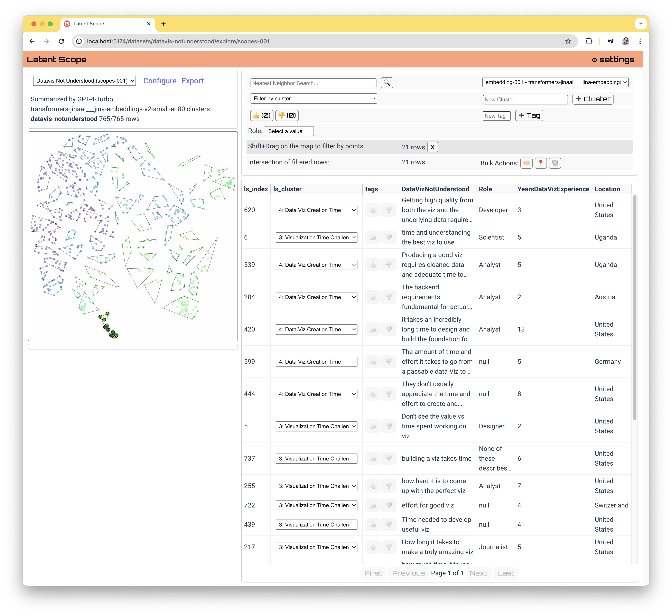This screenshot has height=616, width=672.
Task: Select the Latent Scope browser tab
Action: tap(107, 24)
